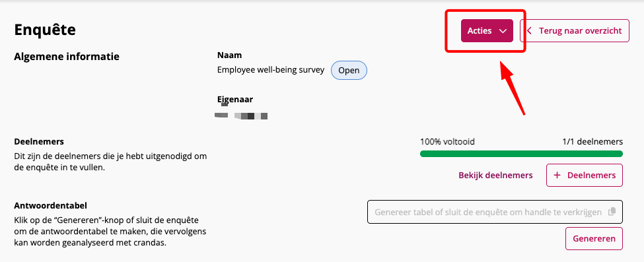Open the Bekijk deelnemers link

(x=495, y=176)
